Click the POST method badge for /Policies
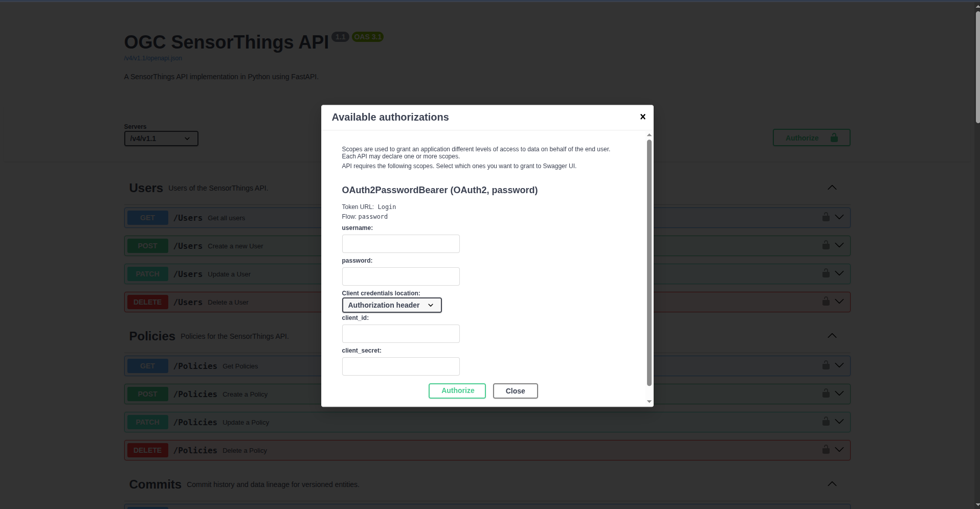 148,394
